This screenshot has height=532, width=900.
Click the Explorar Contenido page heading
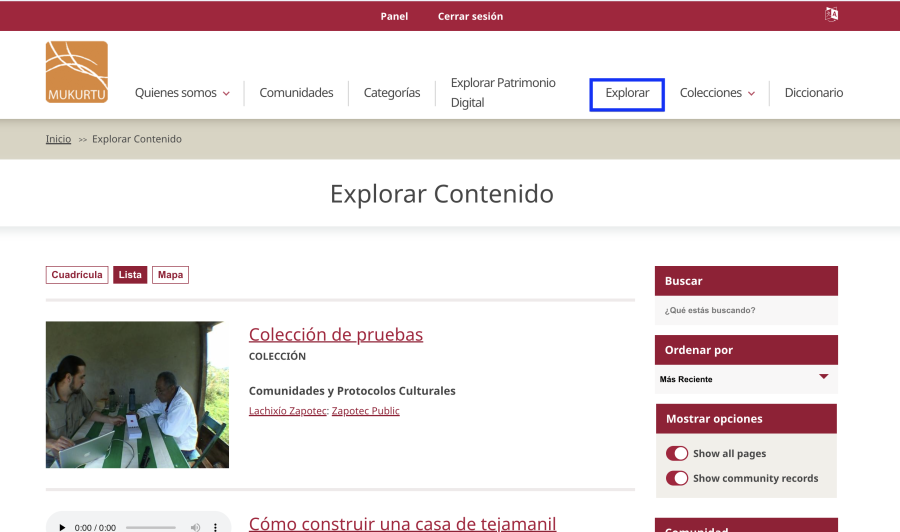pyautogui.click(x=442, y=194)
